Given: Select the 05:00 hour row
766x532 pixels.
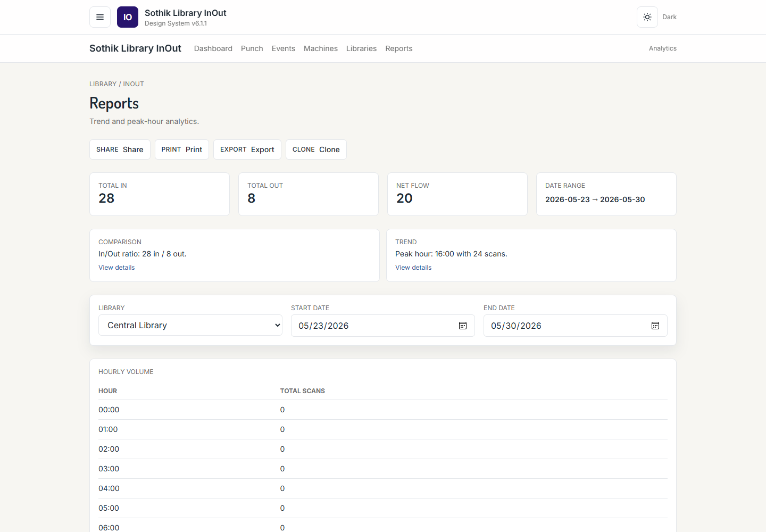Looking at the screenshot, I should coord(383,508).
